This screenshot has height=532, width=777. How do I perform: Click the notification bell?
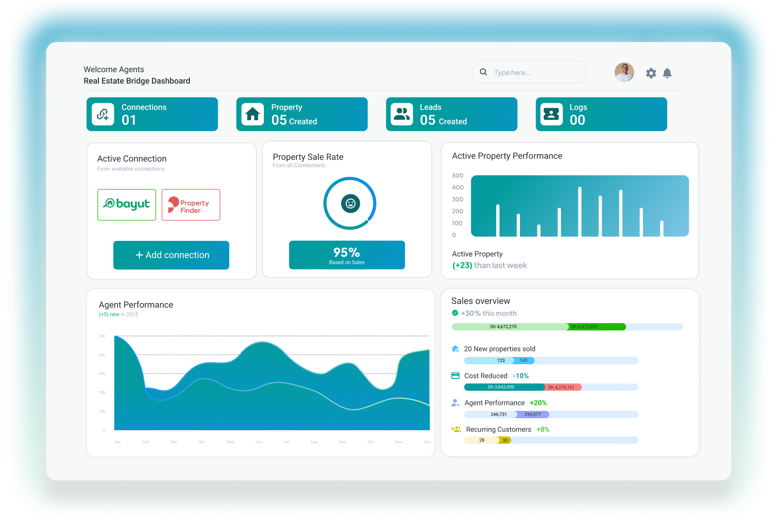667,73
